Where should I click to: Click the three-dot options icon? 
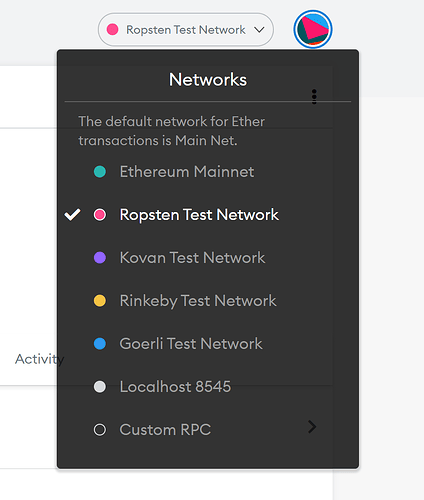[x=314, y=97]
